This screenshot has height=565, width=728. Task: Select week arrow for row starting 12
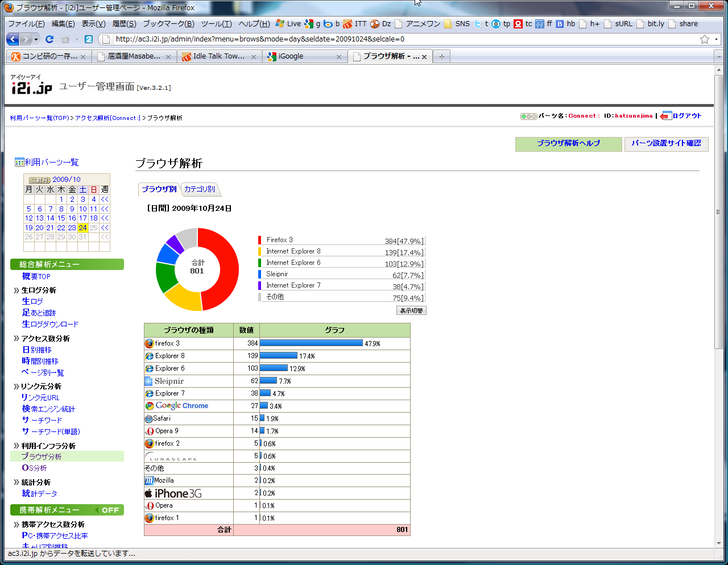coord(105,218)
